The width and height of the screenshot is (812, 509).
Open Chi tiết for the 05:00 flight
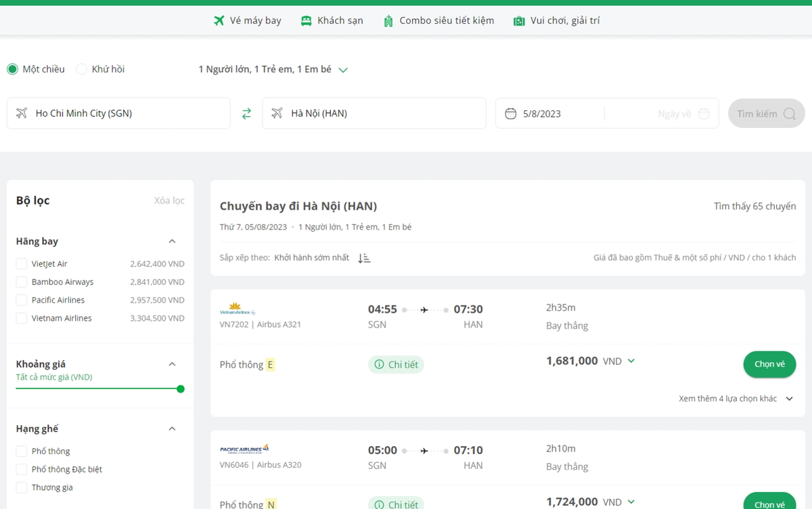coord(397,504)
